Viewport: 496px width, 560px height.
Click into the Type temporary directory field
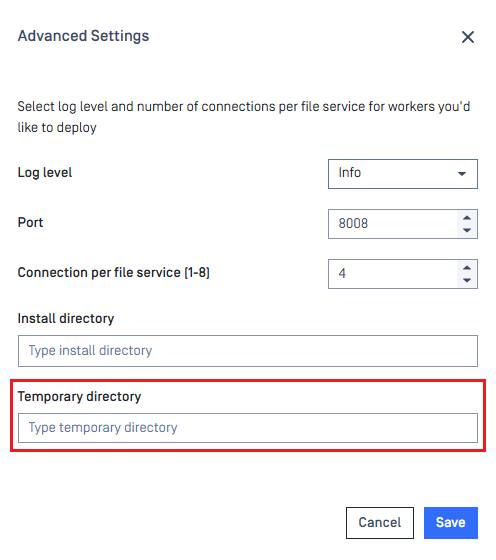point(247,428)
